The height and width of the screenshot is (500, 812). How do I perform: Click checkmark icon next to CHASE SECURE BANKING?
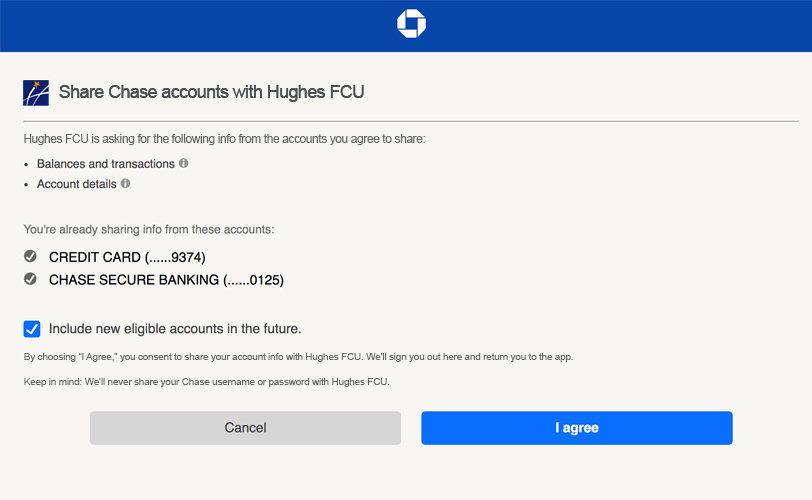pyautogui.click(x=31, y=279)
